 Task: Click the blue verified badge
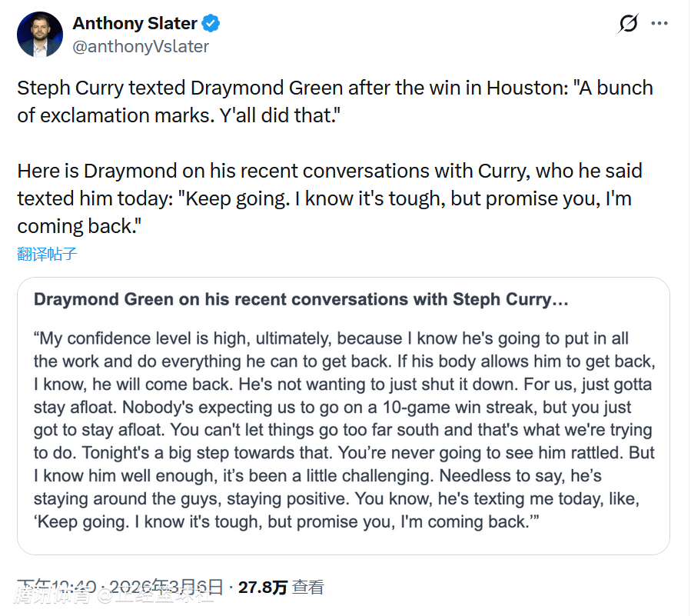[x=211, y=24]
